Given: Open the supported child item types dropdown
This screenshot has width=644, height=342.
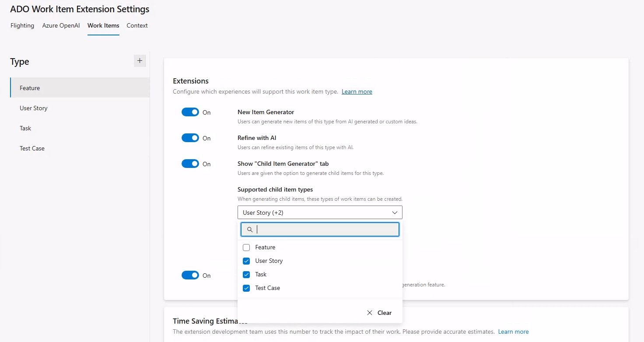Looking at the screenshot, I should pos(319,212).
